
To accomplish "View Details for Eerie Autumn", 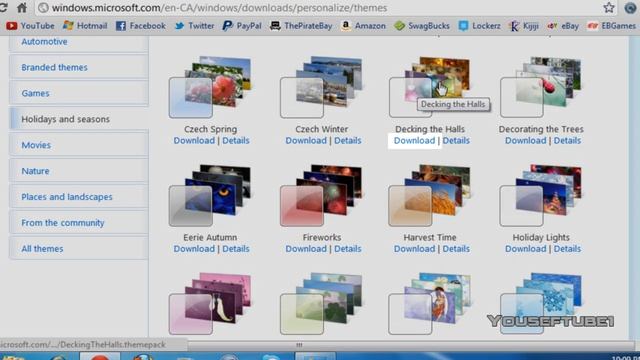I will click(x=236, y=249).
